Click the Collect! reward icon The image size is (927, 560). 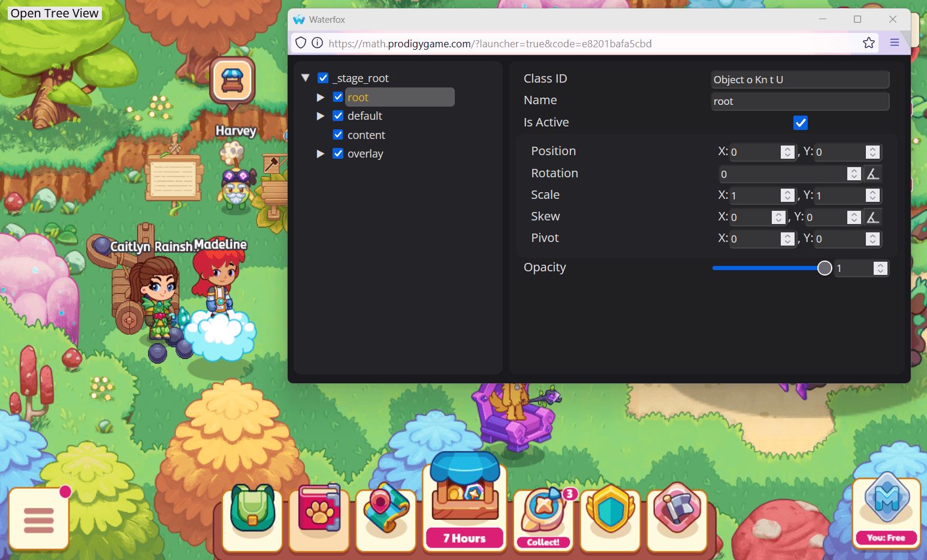click(x=544, y=518)
